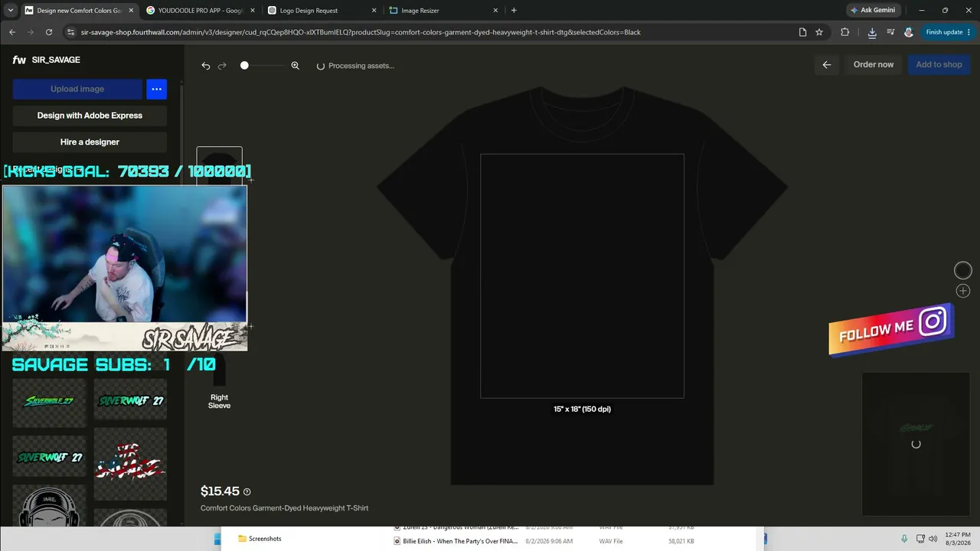Open the Windows Start menu
Image resolution: width=980 pixels, height=551 pixels.
coord(217,539)
